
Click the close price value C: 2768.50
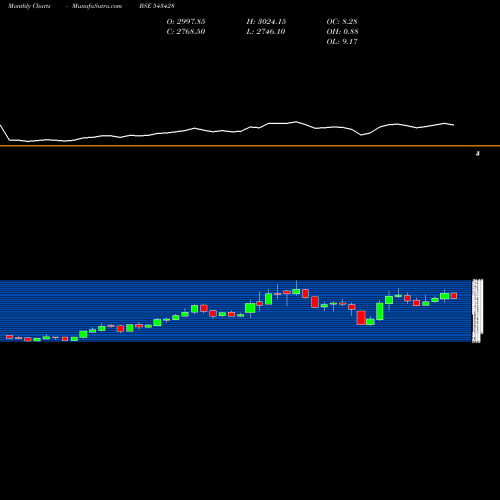tap(186, 32)
